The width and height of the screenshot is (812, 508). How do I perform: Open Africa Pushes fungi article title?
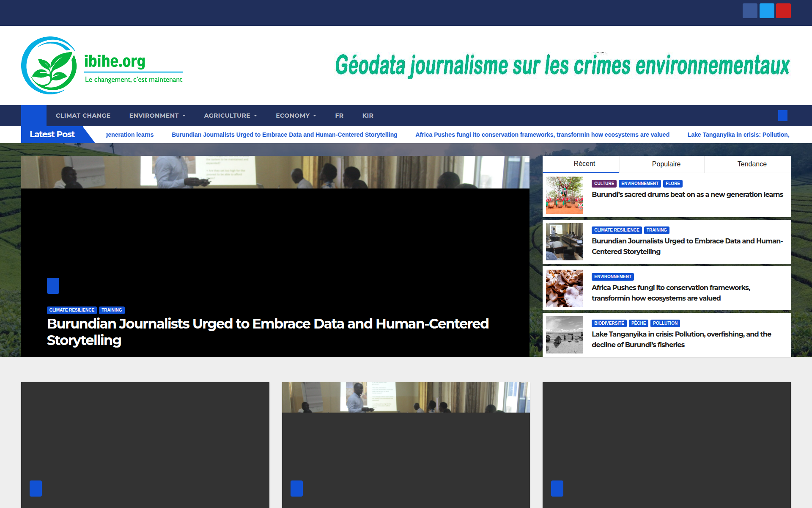pyautogui.click(x=671, y=293)
